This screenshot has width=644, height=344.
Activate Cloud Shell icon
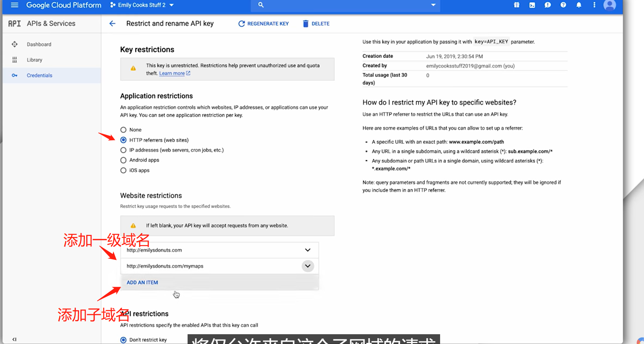point(532,5)
